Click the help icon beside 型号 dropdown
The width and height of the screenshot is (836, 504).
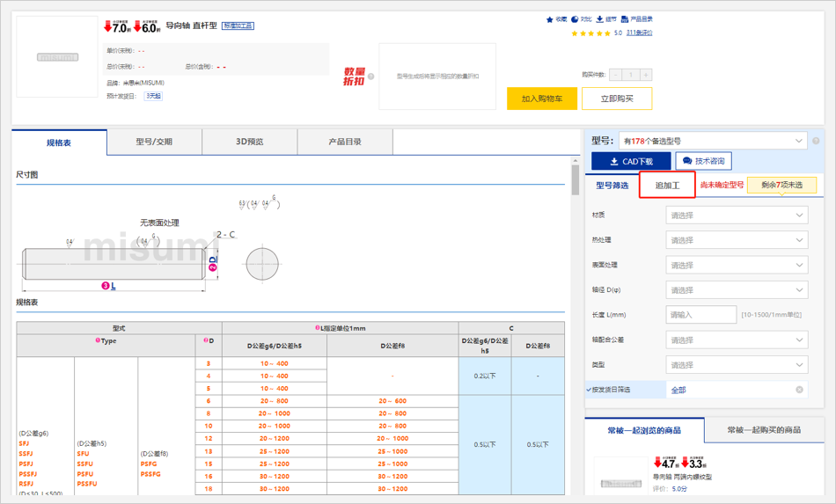816,141
